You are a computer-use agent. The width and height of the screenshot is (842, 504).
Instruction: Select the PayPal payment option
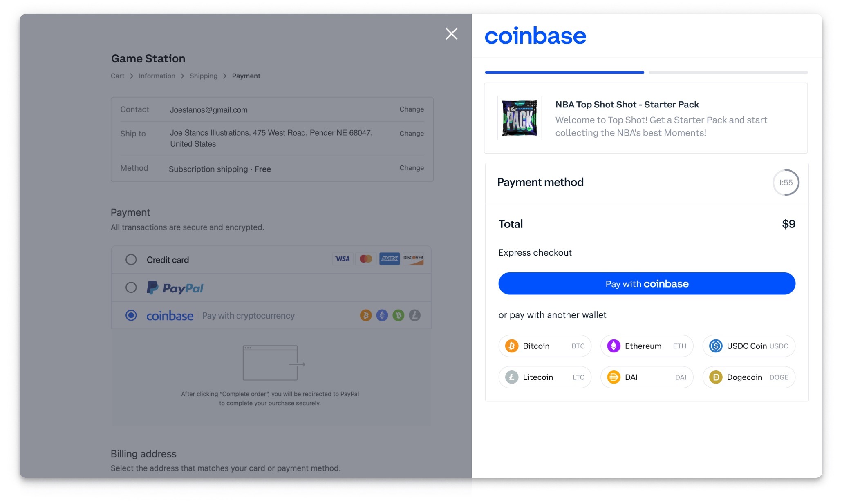(131, 288)
